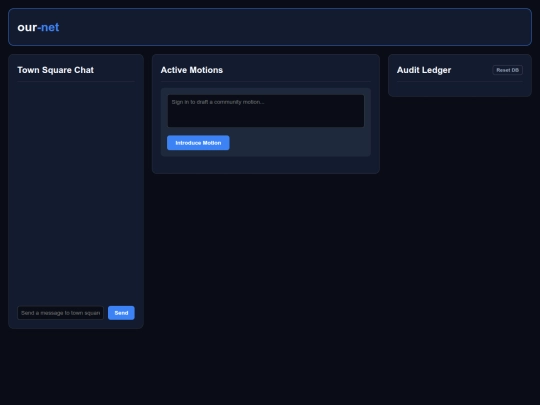540x405 pixels.
Task: Click the divider under Town Square Chat title
Action: tap(76, 81)
